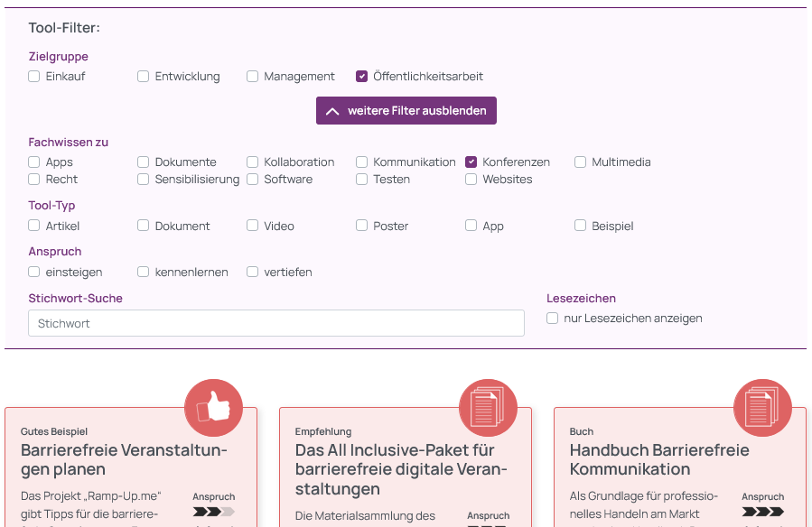This screenshot has height=527, width=812.
Task: Select the Poster checkbox
Action: 361,226
